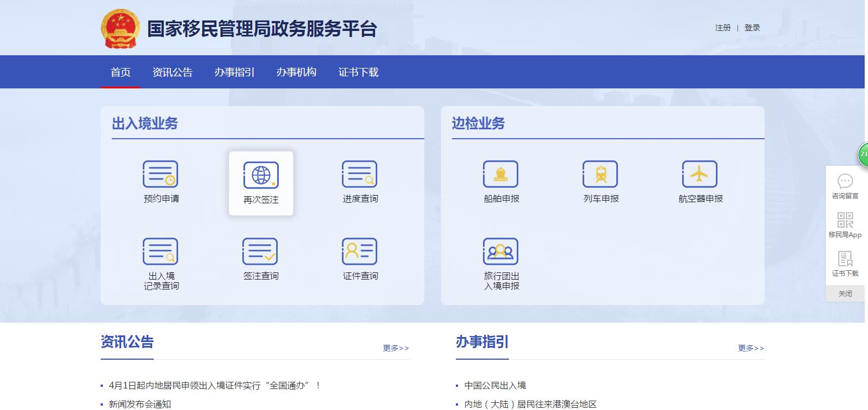This screenshot has height=410, width=868.
Task: Open the 办事指引 navigation tab
Action: coord(235,72)
